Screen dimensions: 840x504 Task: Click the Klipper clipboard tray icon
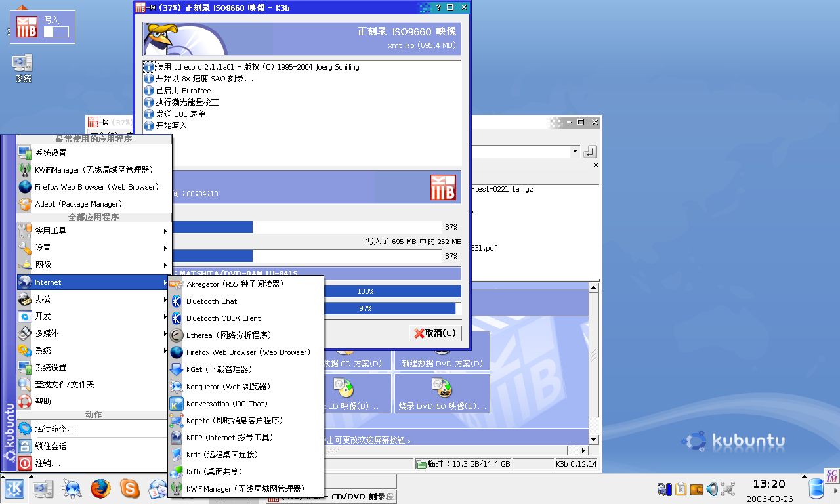681,489
